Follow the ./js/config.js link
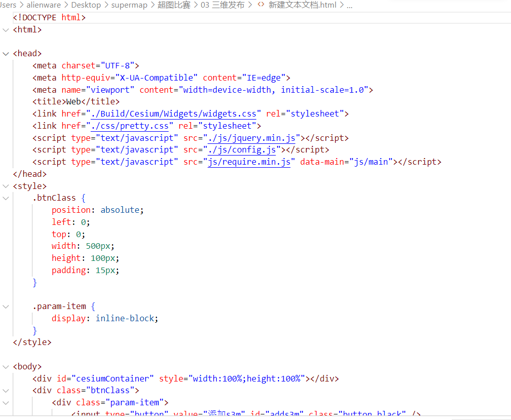 point(242,150)
